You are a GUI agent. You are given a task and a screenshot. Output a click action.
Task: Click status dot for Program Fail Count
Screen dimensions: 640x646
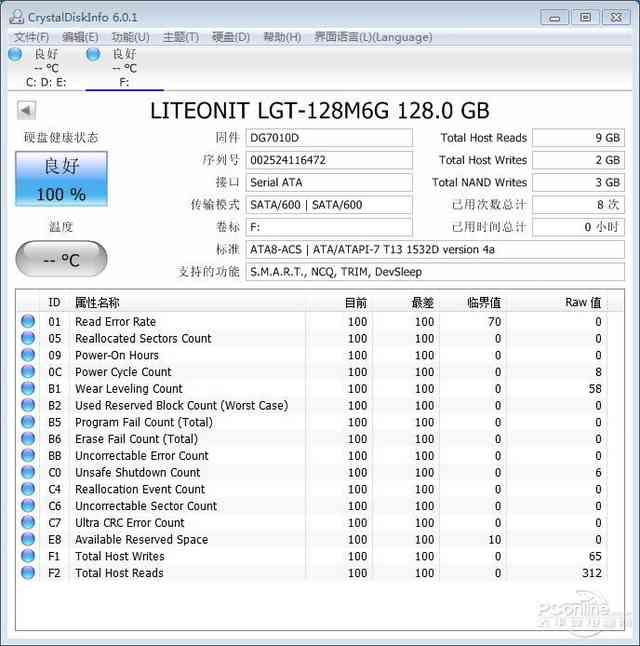[x=28, y=422]
